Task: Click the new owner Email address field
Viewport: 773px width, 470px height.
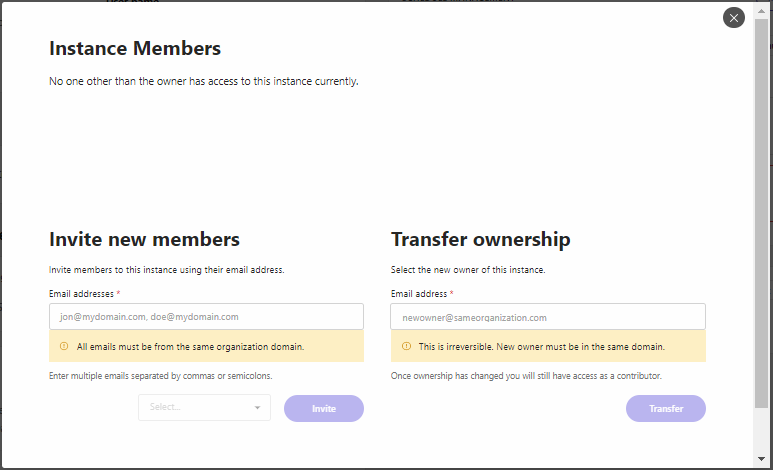Action: tap(548, 317)
